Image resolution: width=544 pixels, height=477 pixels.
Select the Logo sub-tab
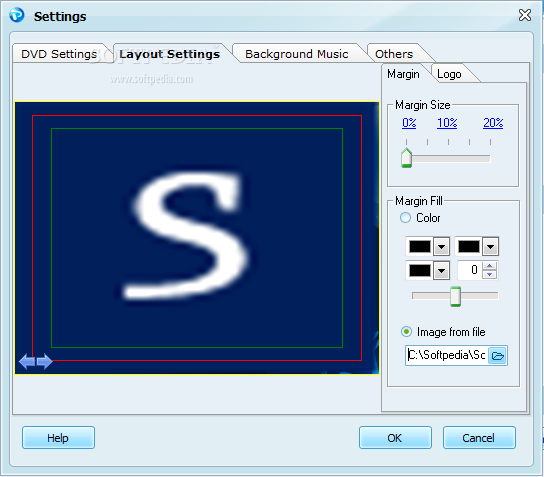click(x=449, y=74)
